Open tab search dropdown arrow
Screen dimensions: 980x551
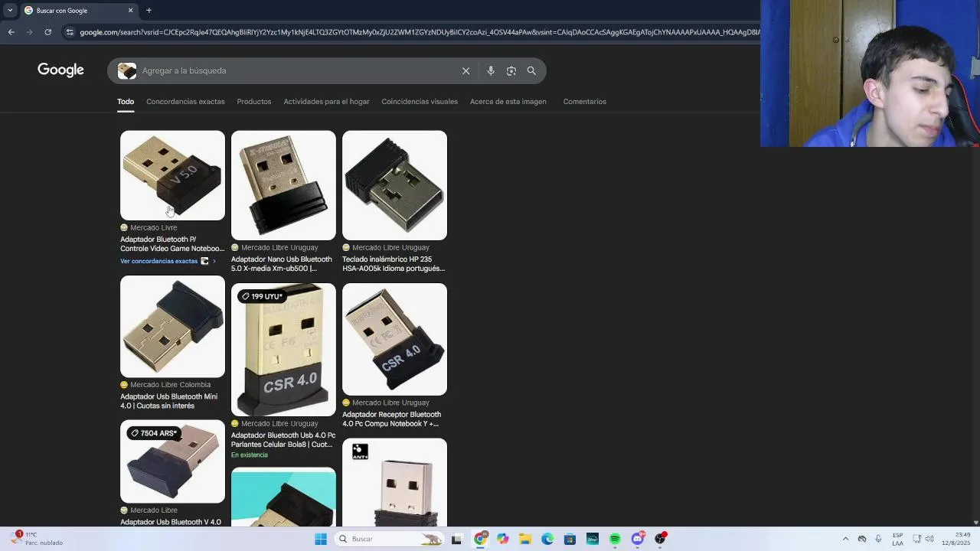pyautogui.click(x=10, y=10)
